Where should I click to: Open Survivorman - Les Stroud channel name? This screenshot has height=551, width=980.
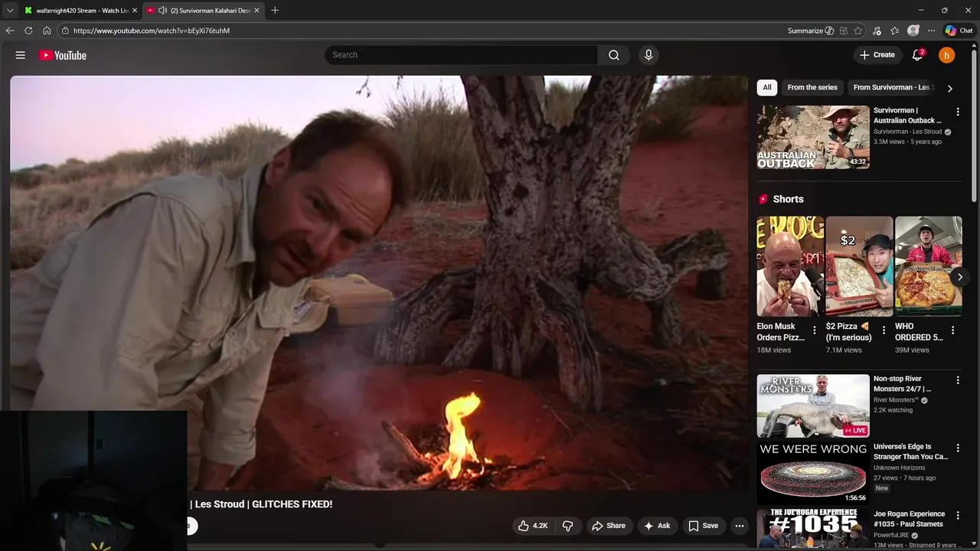tap(907, 132)
